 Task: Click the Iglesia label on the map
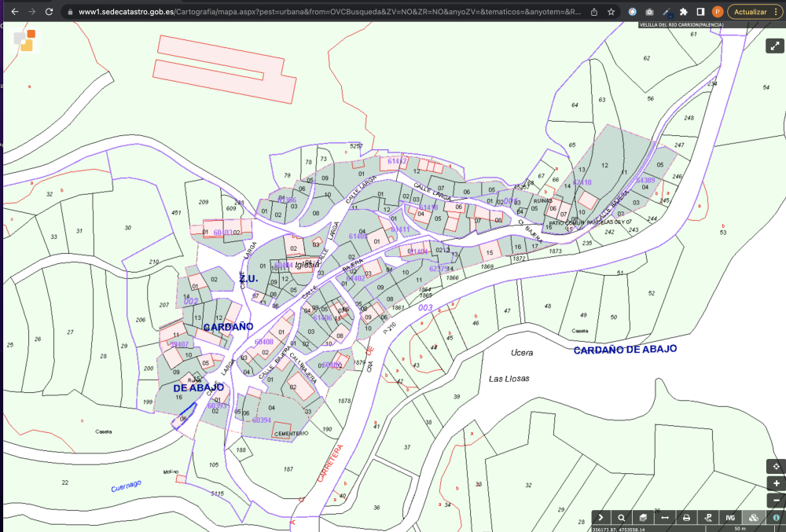tap(307, 265)
